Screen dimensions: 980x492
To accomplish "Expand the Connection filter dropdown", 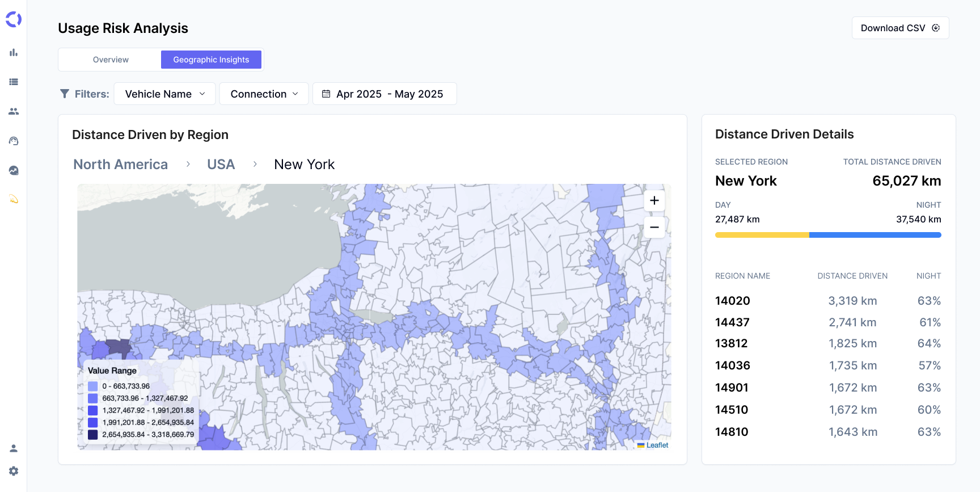I will click(264, 94).
